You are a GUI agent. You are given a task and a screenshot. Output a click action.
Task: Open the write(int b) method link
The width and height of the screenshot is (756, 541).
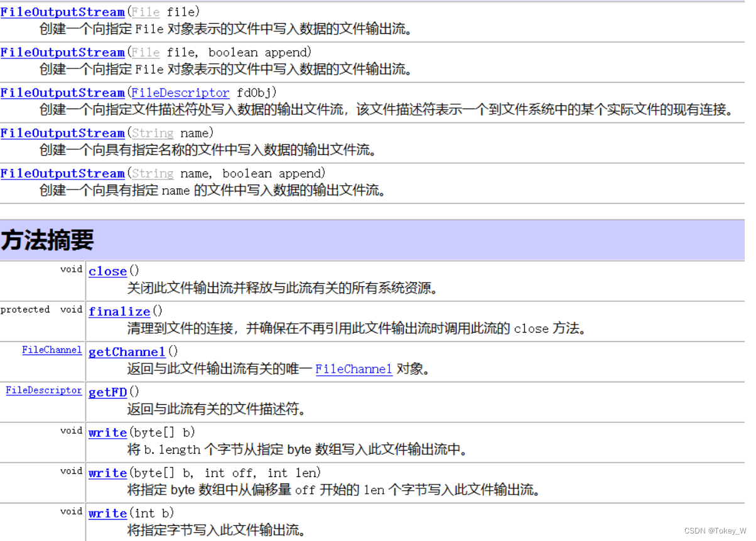pos(107,513)
